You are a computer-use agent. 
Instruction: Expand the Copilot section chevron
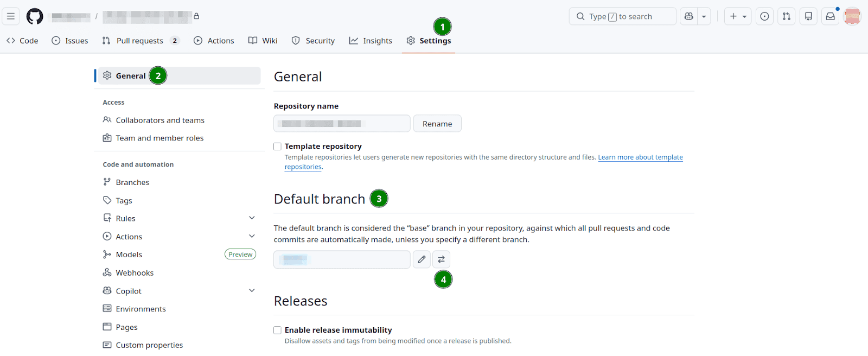coord(252,290)
